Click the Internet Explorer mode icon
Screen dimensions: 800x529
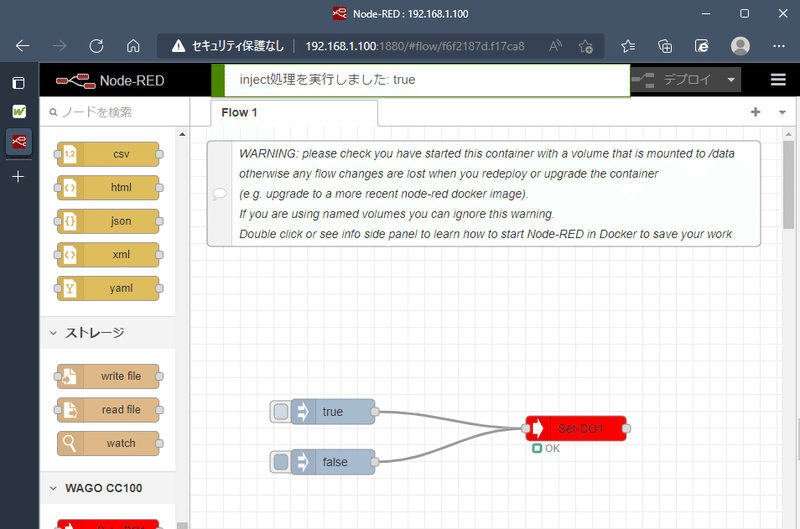(702, 46)
